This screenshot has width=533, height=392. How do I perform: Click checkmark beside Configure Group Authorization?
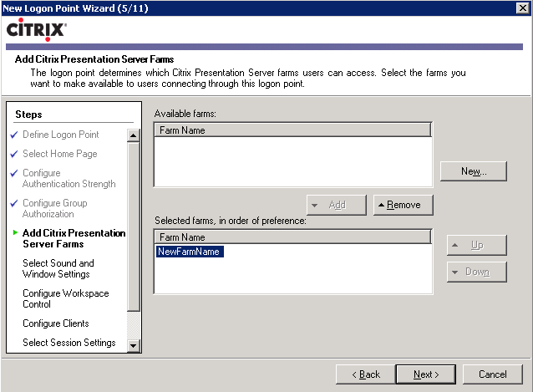pos(14,203)
